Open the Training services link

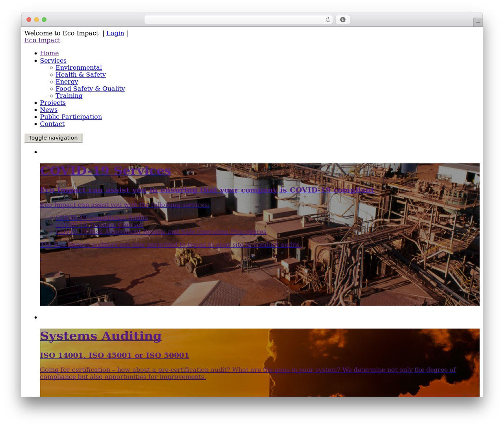pyautogui.click(x=69, y=96)
